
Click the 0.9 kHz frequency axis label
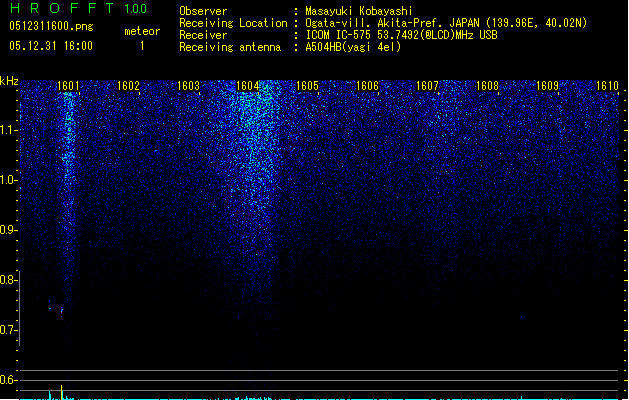click(x=8, y=230)
